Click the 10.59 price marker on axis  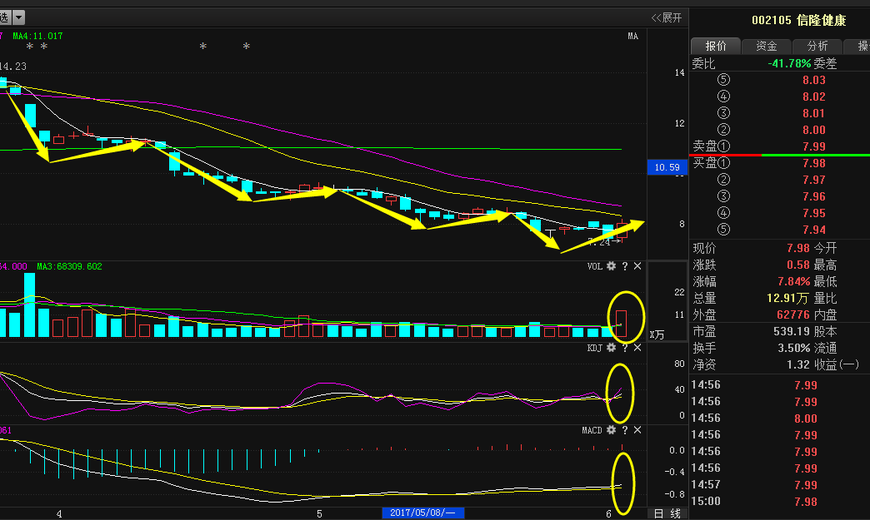[667, 167]
